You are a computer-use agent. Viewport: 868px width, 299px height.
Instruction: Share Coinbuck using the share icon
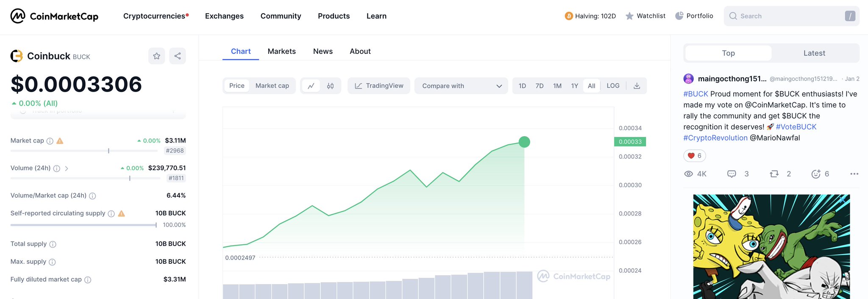pos(178,56)
